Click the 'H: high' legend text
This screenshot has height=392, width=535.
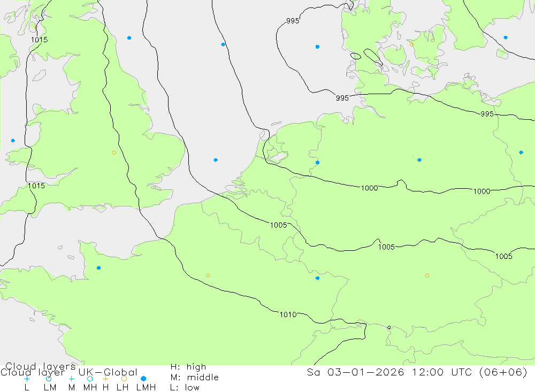[188, 367]
